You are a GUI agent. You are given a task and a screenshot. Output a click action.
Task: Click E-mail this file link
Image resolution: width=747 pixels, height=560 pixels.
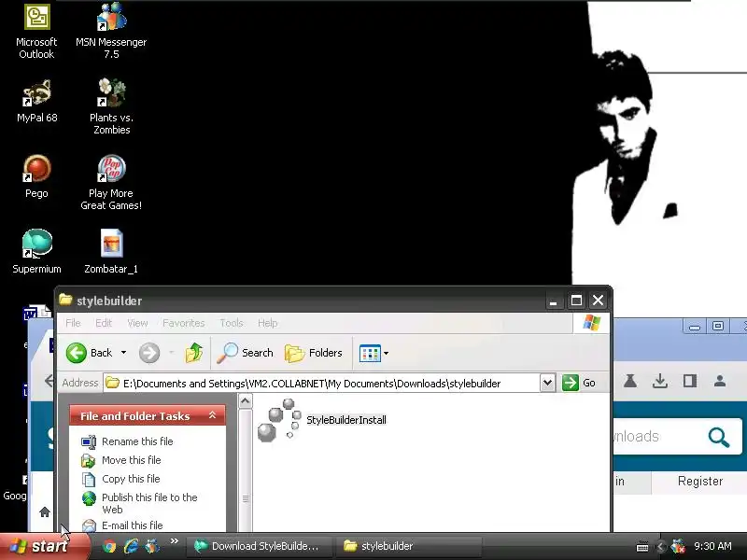coord(132,525)
